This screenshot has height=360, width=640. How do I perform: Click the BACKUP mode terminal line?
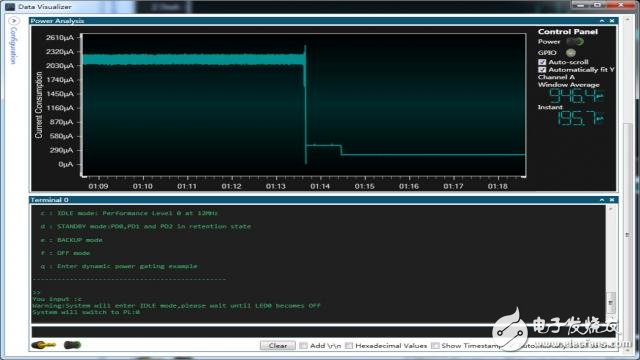tap(71, 240)
